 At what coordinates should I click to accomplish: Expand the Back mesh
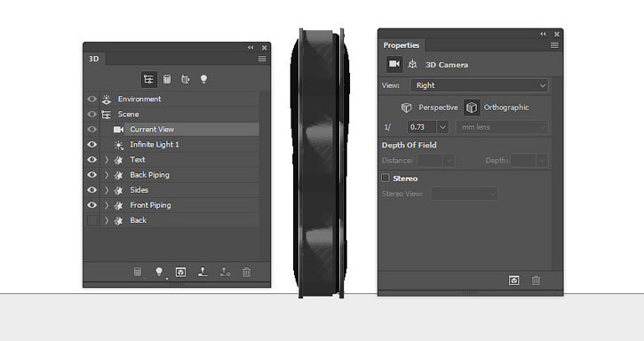107,220
